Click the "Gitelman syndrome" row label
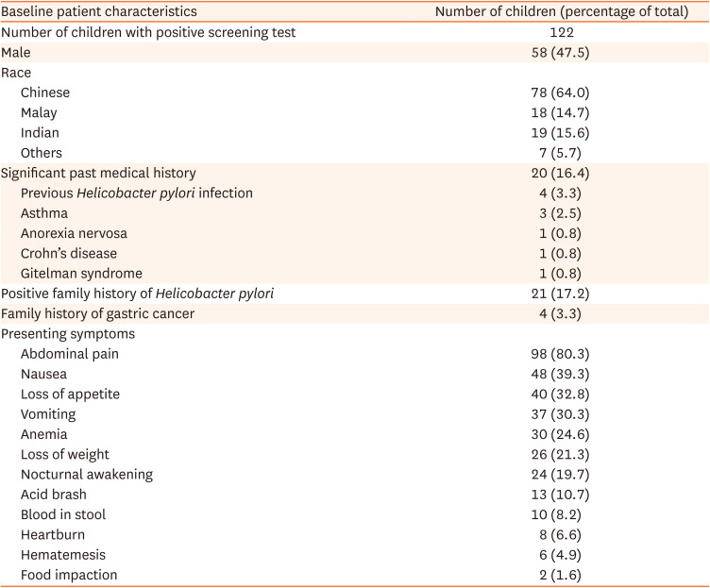 tap(81, 273)
